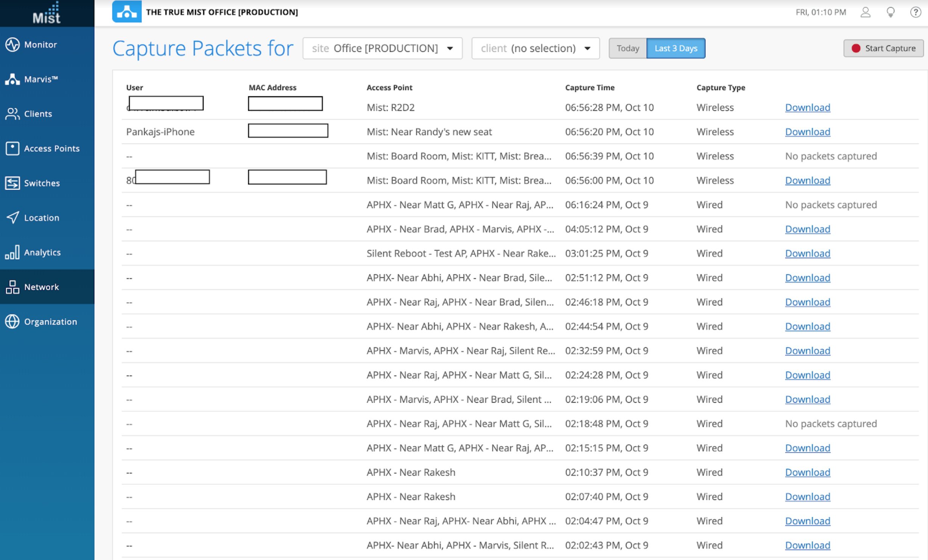
Task: Switch time range to Today
Action: click(627, 48)
